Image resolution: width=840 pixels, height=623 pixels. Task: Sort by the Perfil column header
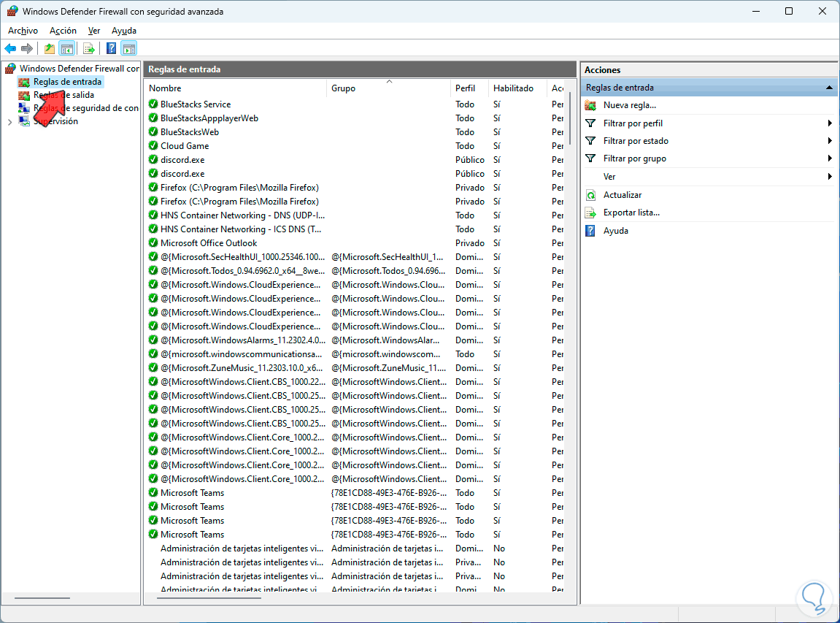(470, 88)
